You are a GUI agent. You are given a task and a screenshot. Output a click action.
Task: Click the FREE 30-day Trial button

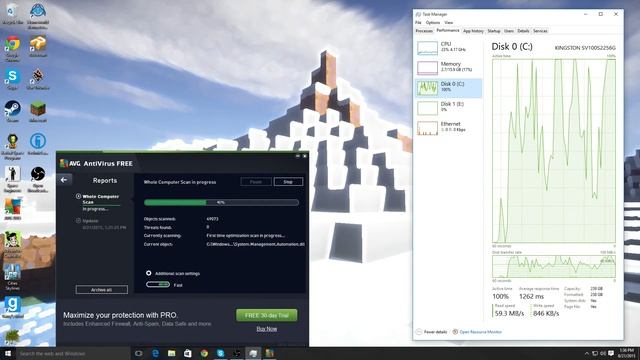267,315
